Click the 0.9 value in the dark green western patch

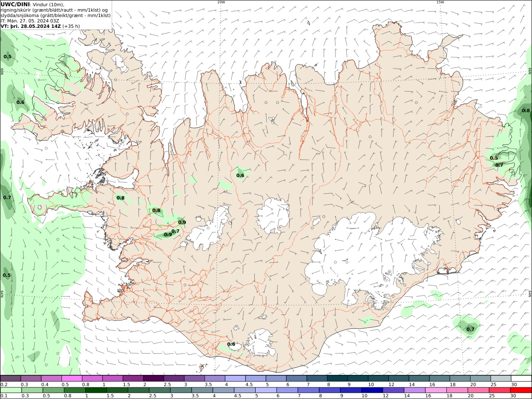[x=167, y=234]
